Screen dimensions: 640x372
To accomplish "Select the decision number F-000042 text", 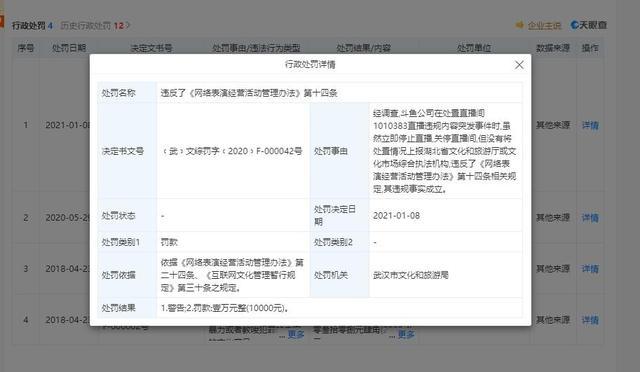I will tap(231, 151).
